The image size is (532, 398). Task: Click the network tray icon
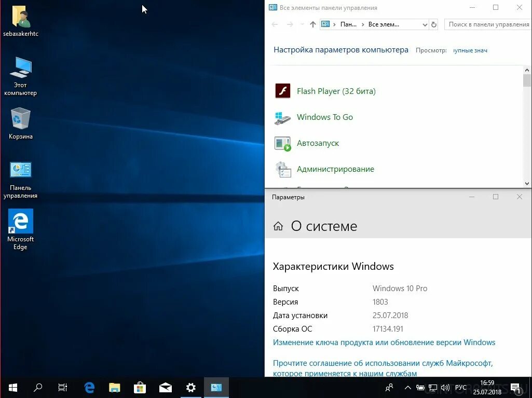pos(432,388)
